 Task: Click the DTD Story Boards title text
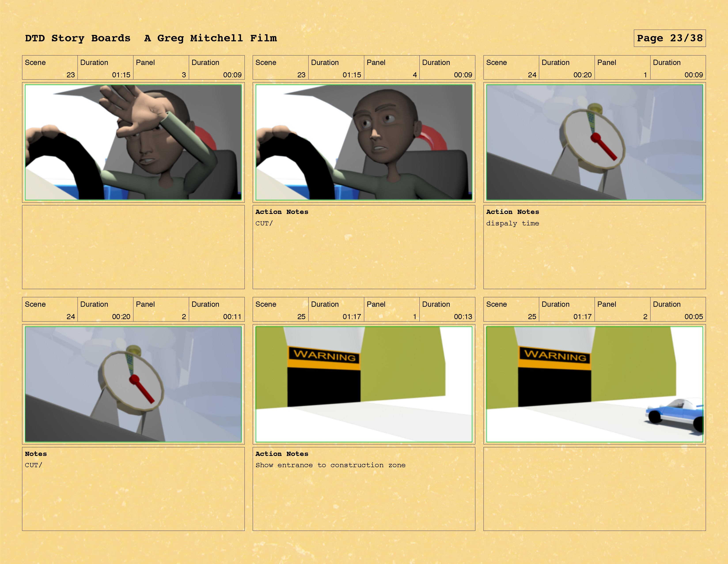[78, 38]
